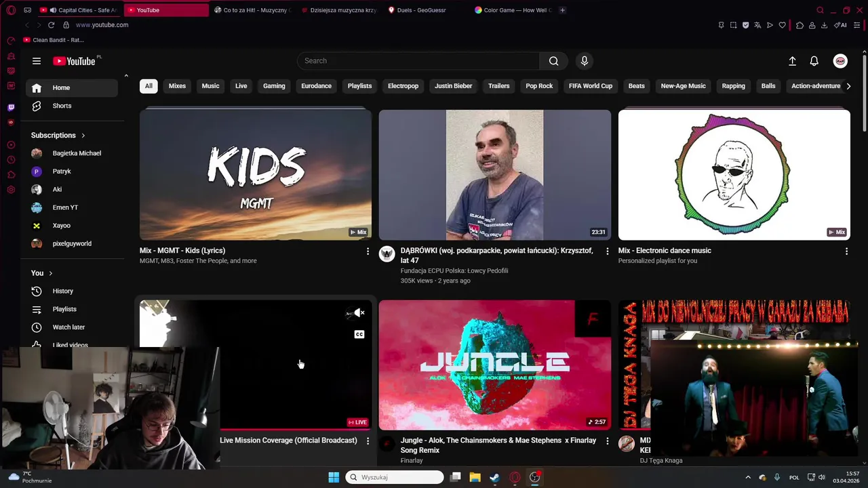This screenshot has width=868, height=488.
Task: Open Watch later in sidebar
Action: (x=71, y=327)
